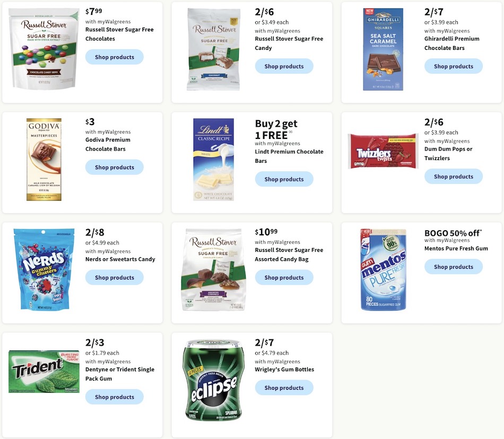Click Shop products for Russell Stover Sugar Free Candy
Screen dimensions: 504x439
284,66
